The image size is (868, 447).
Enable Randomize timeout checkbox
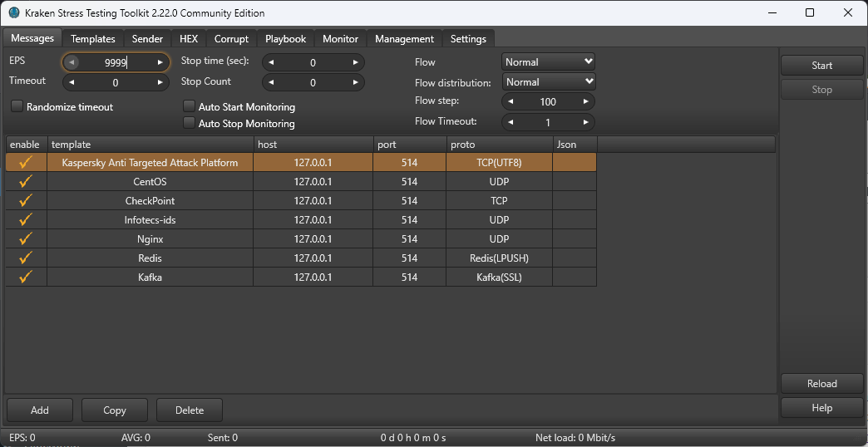17,107
